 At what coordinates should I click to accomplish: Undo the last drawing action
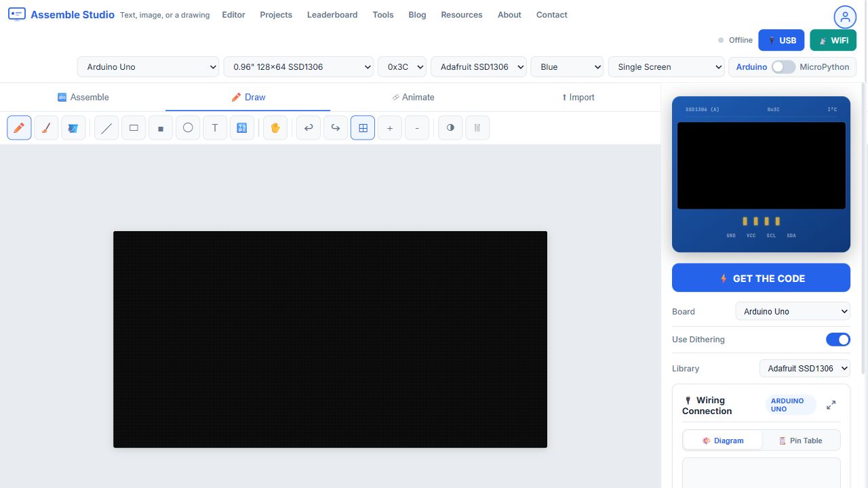(x=309, y=127)
